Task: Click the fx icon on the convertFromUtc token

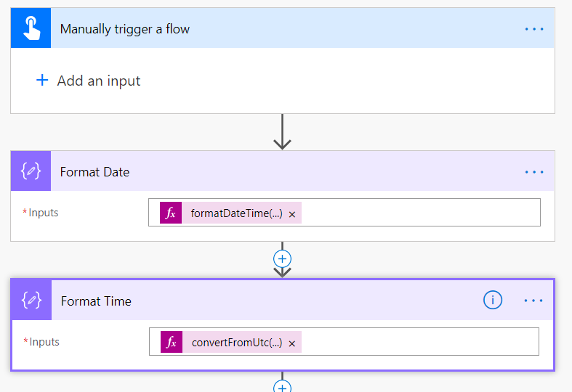Action: (172, 343)
